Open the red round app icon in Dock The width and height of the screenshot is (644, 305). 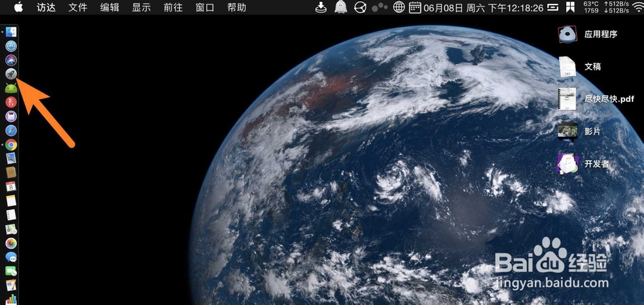11,103
